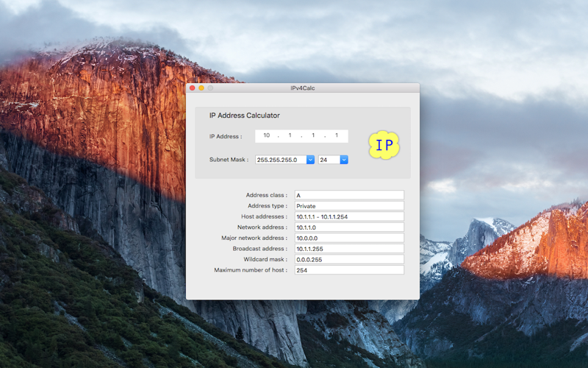Minimize IPv4Calc using the yellow button
Viewport: 588px width, 368px height.
click(201, 88)
